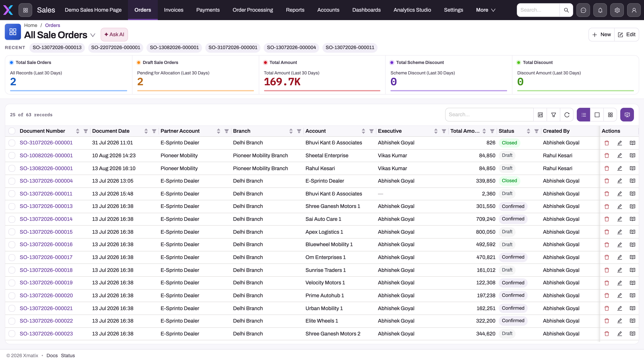Screen dimensions: 644x362
Task: Select checkbox for SO-13072026-000017
Action: pyautogui.click(x=12, y=257)
